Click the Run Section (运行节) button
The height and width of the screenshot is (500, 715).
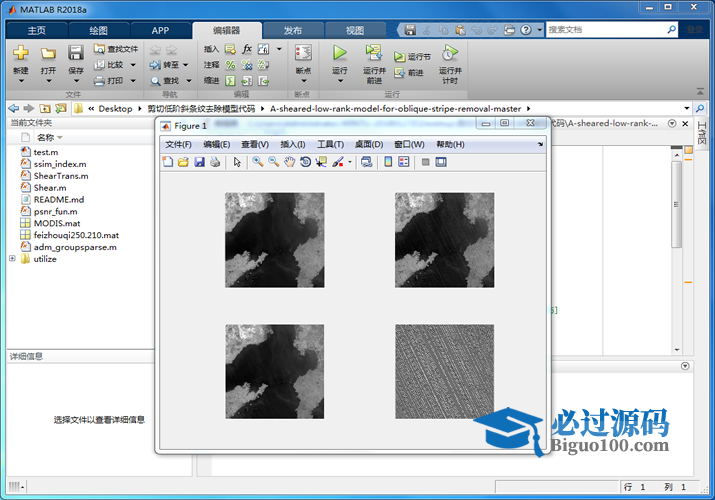coord(412,57)
